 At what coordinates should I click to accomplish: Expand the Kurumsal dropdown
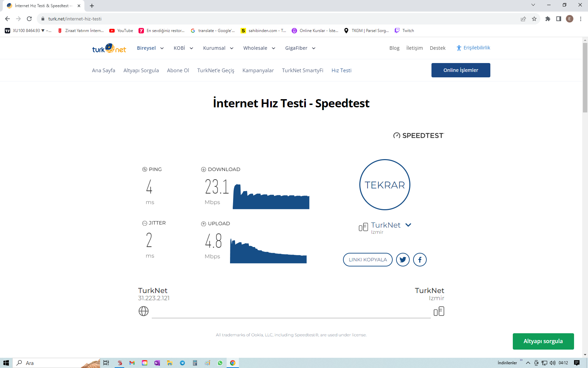[x=218, y=48]
